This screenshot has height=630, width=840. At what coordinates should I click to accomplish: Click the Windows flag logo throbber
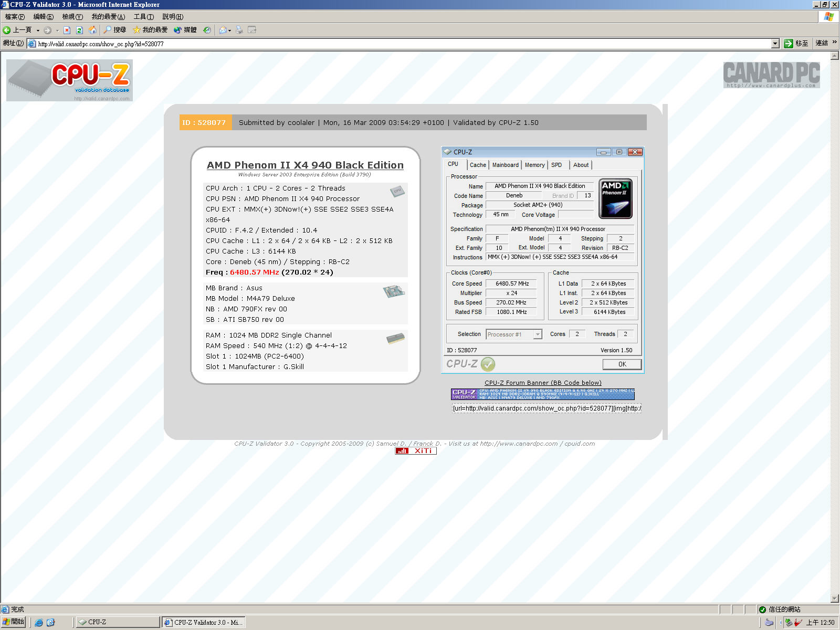coord(829,17)
